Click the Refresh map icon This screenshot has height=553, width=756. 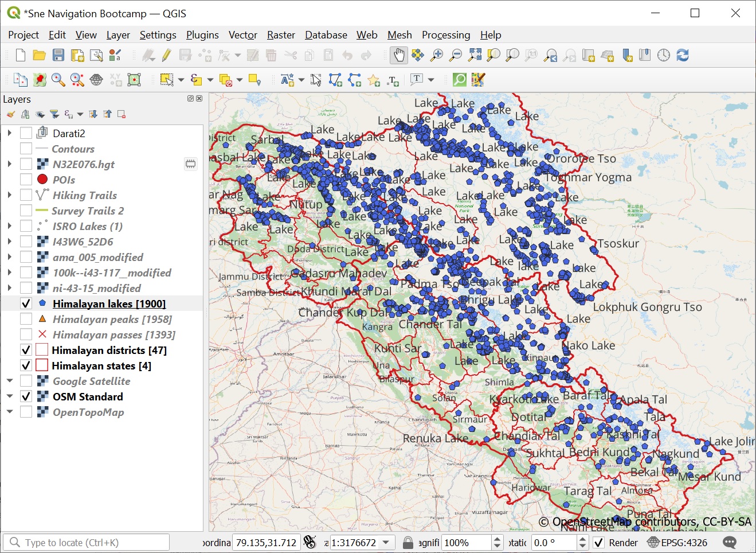tap(682, 55)
